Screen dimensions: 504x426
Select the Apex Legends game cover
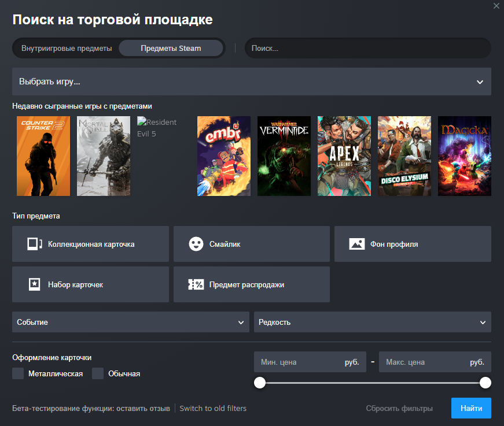pyautogui.click(x=344, y=156)
